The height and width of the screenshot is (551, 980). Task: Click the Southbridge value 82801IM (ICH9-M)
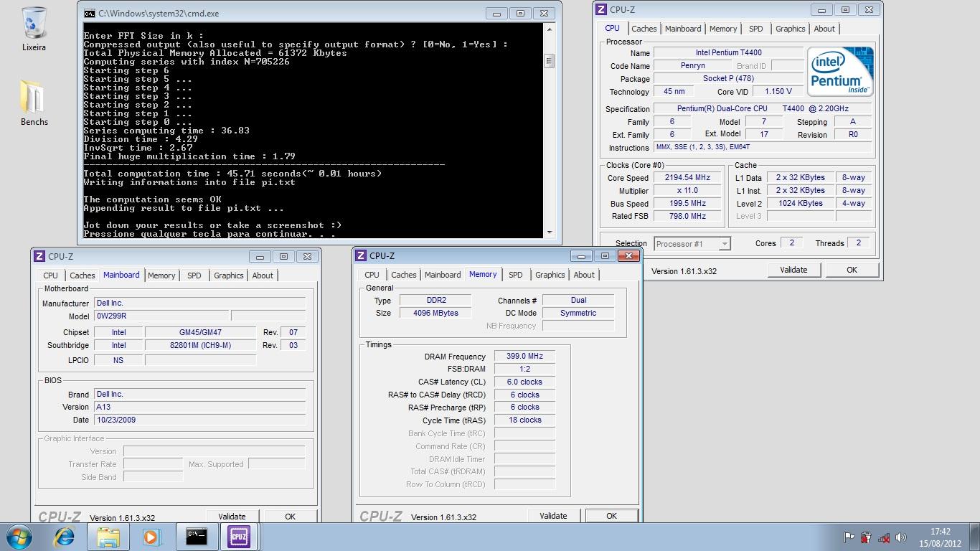(200, 345)
